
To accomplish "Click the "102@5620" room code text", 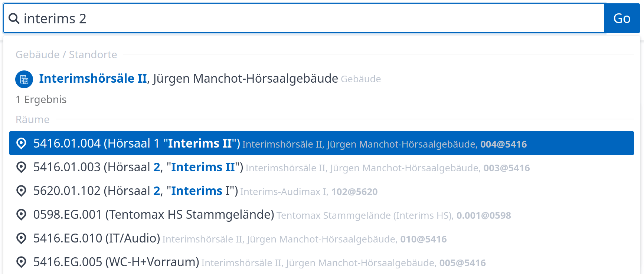I will (354, 192).
